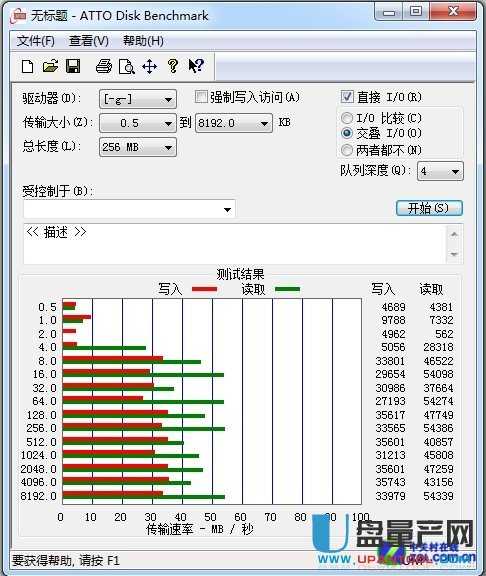Click read value 54386

coord(438,428)
